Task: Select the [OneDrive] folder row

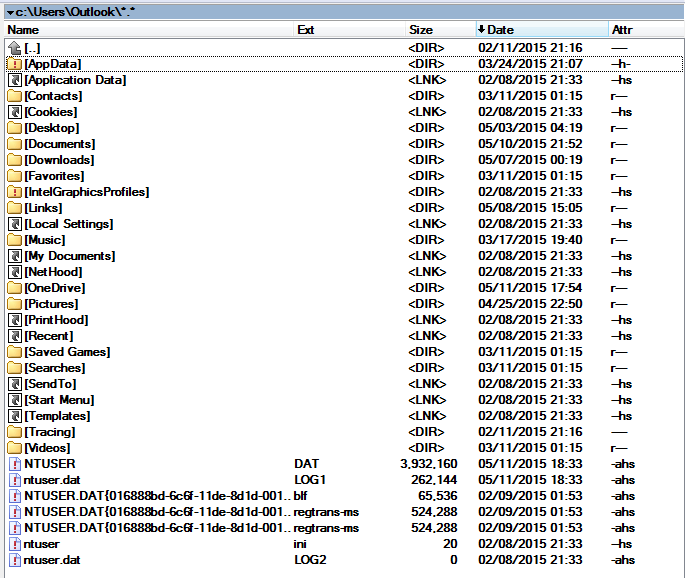Action: pos(55,288)
